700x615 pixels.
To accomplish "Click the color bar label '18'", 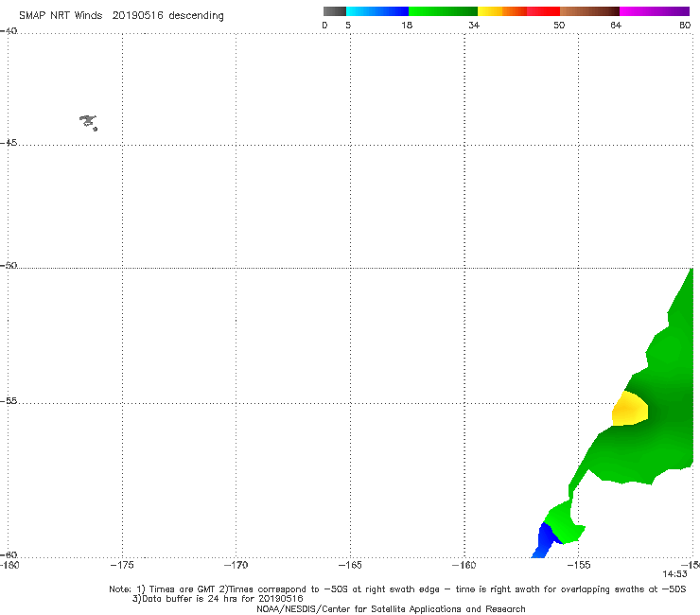I will coord(407,25).
